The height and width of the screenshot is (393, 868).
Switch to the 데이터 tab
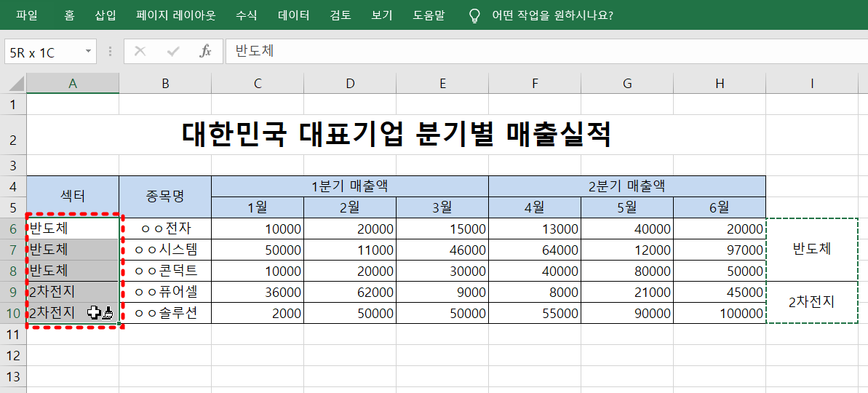(293, 15)
